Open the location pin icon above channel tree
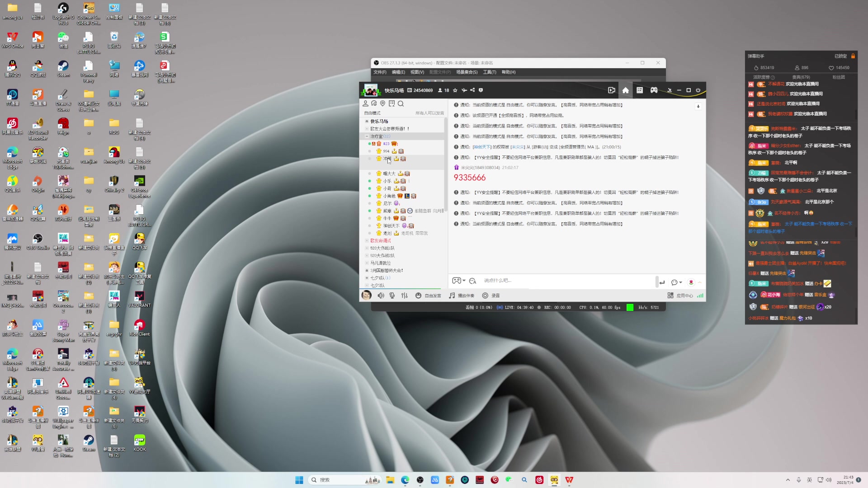The image size is (868, 488). tap(383, 103)
